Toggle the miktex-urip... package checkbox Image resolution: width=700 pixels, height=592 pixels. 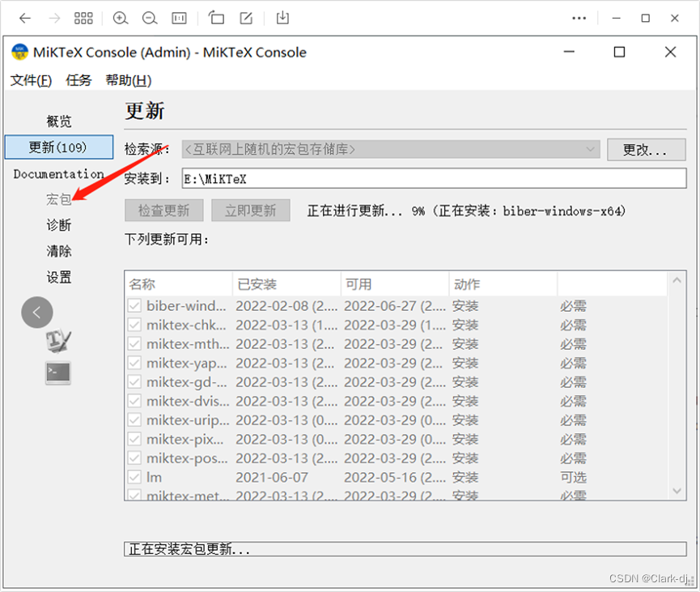(134, 420)
